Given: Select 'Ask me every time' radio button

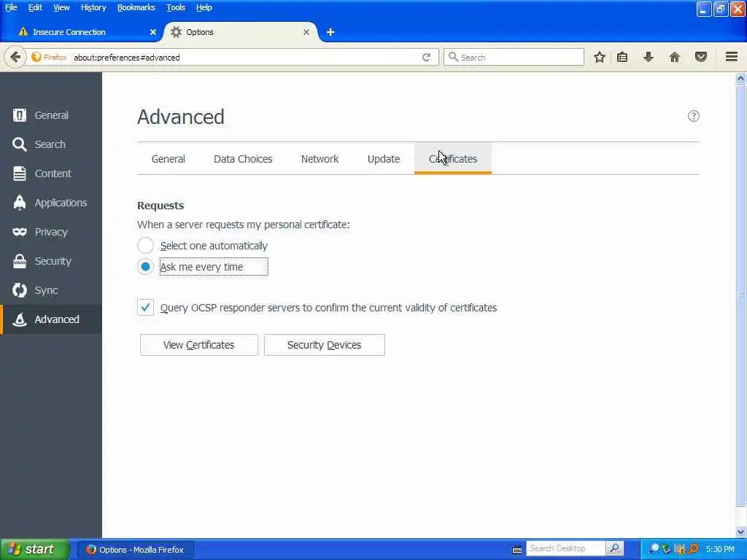Looking at the screenshot, I should point(145,267).
